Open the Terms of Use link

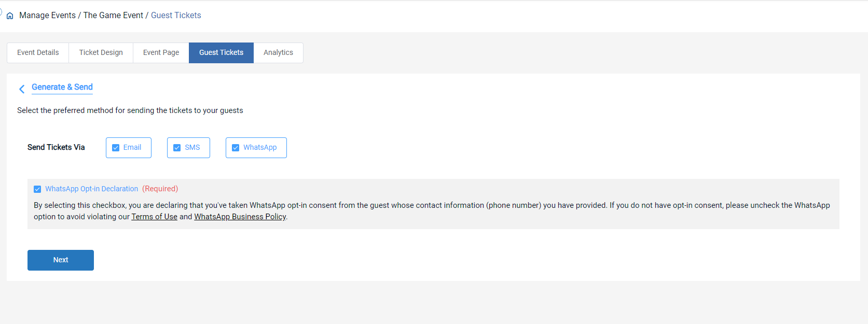[155, 217]
